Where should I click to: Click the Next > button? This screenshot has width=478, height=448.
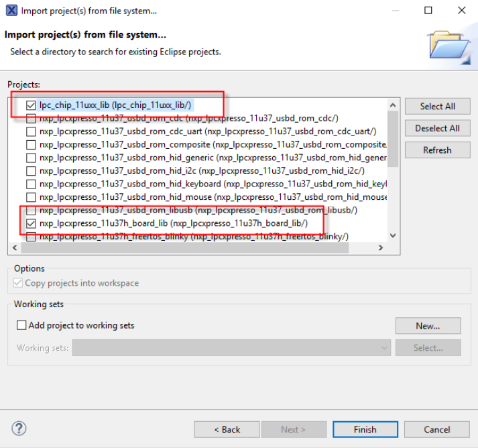pos(294,429)
